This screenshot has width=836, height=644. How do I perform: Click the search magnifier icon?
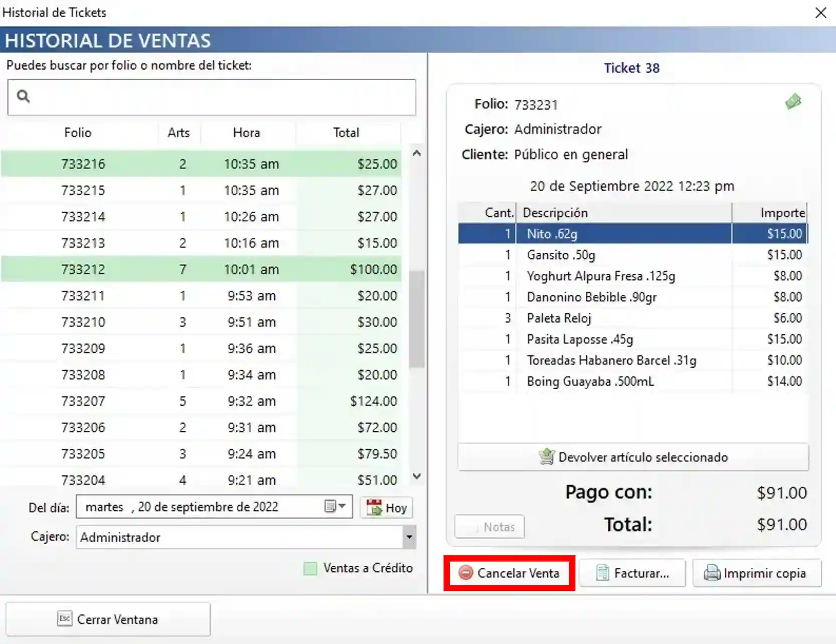23,96
